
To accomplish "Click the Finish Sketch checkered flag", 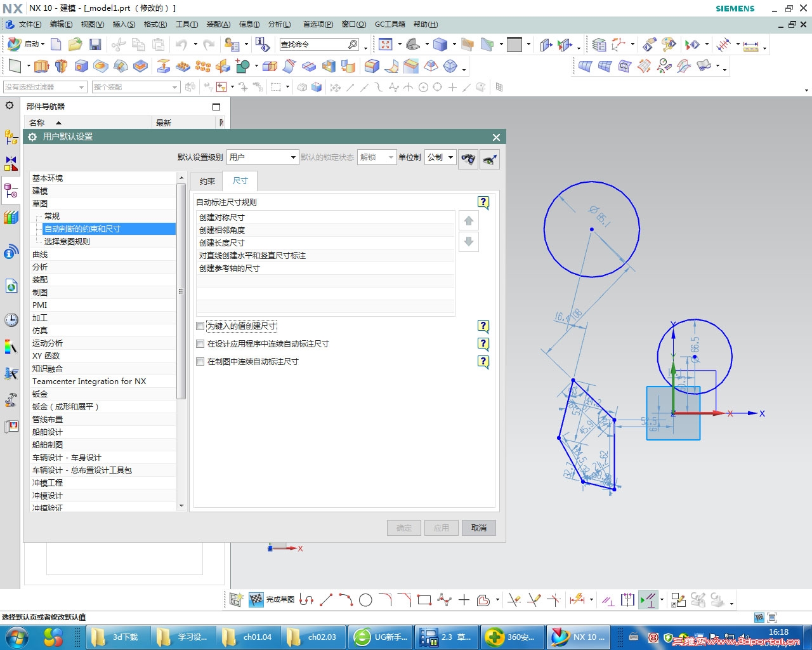I will 256,599.
